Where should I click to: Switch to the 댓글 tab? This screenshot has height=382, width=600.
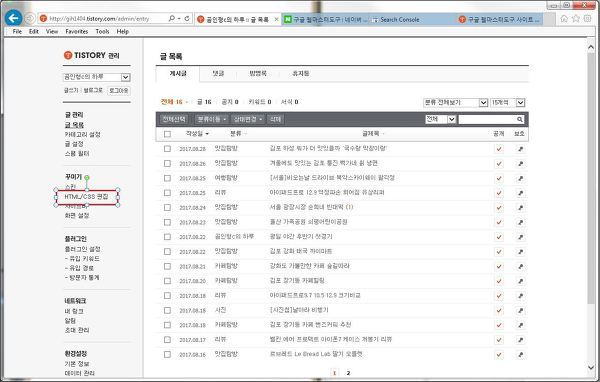pyautogui.click(x=218, y=73)
